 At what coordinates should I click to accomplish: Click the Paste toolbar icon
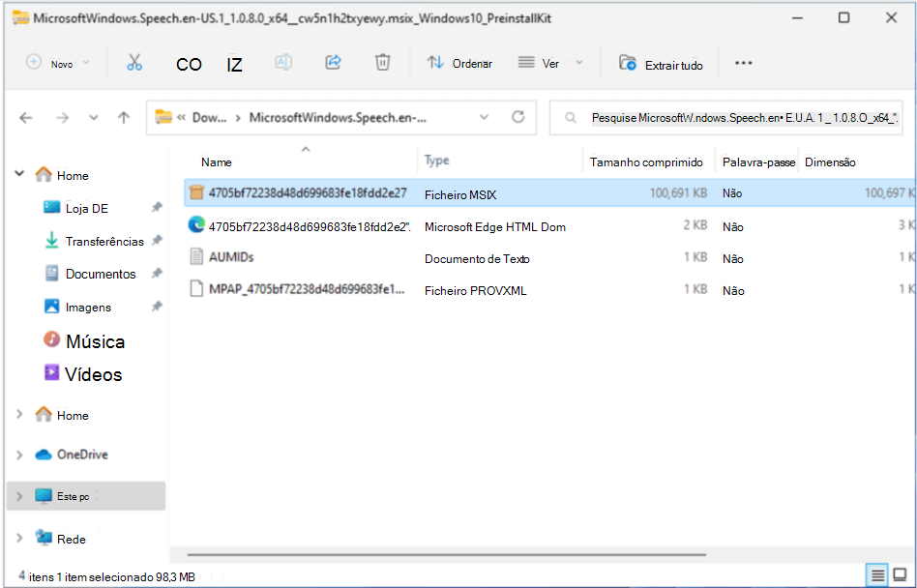coord(234,64)
